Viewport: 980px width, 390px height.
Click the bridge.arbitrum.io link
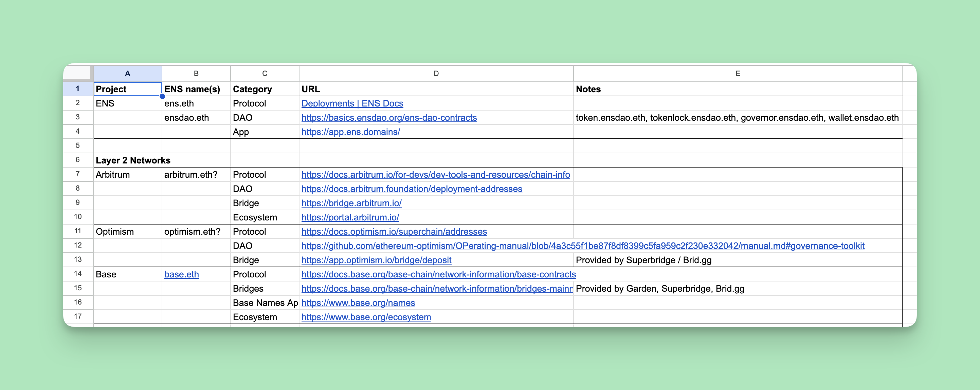351,203
